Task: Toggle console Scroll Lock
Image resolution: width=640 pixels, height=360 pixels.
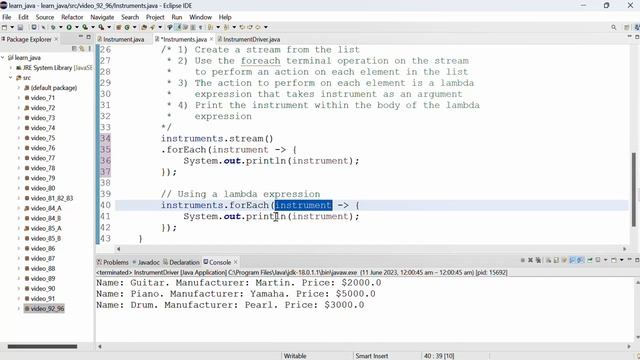Action: pyautogui.click(x=556, y=260)
